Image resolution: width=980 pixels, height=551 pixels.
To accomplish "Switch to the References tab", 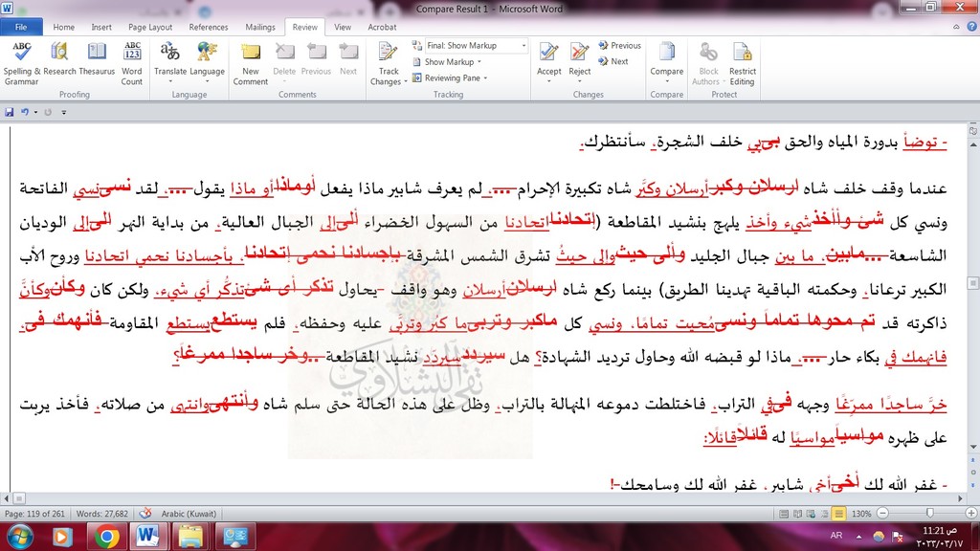I will click(208, 27).
